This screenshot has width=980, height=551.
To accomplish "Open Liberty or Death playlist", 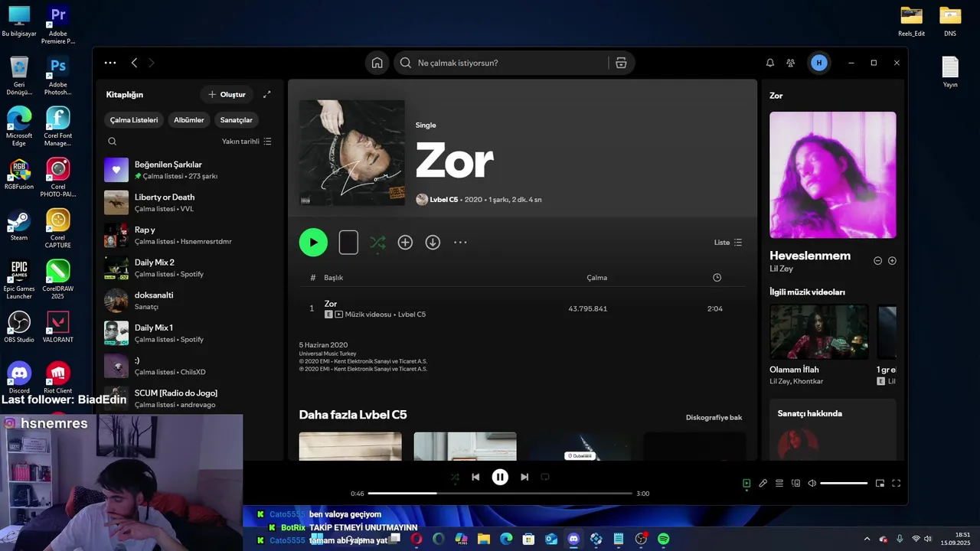I will (x=190, y=203).
